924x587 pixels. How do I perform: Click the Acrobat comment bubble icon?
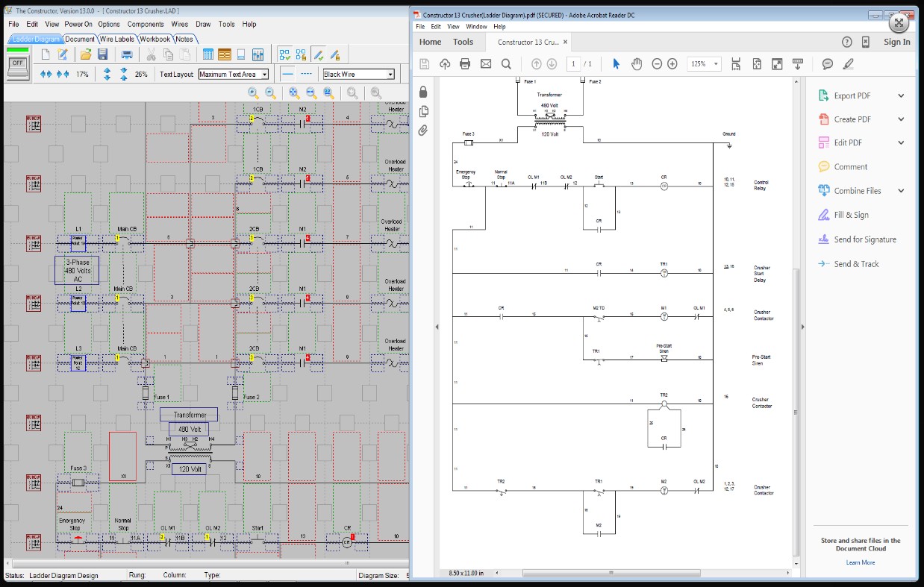point(828,64)
